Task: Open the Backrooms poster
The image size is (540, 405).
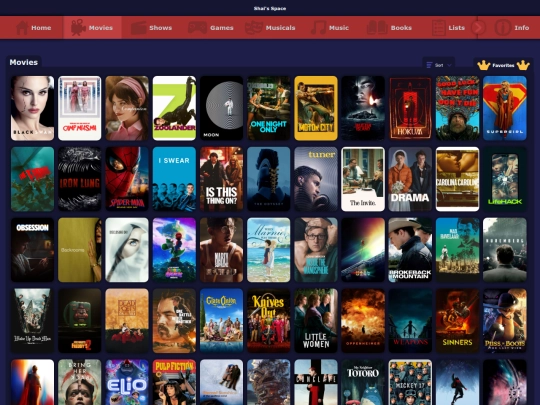Action: (80, 250)
